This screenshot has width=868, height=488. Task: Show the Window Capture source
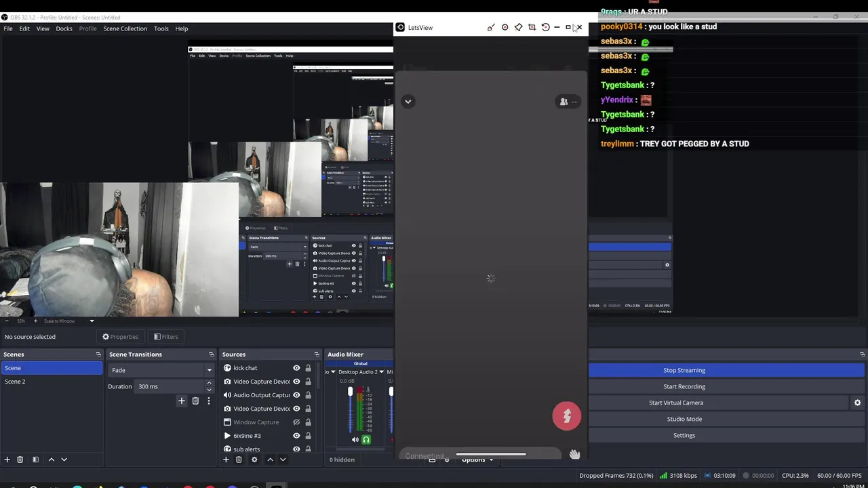point(296,422)
